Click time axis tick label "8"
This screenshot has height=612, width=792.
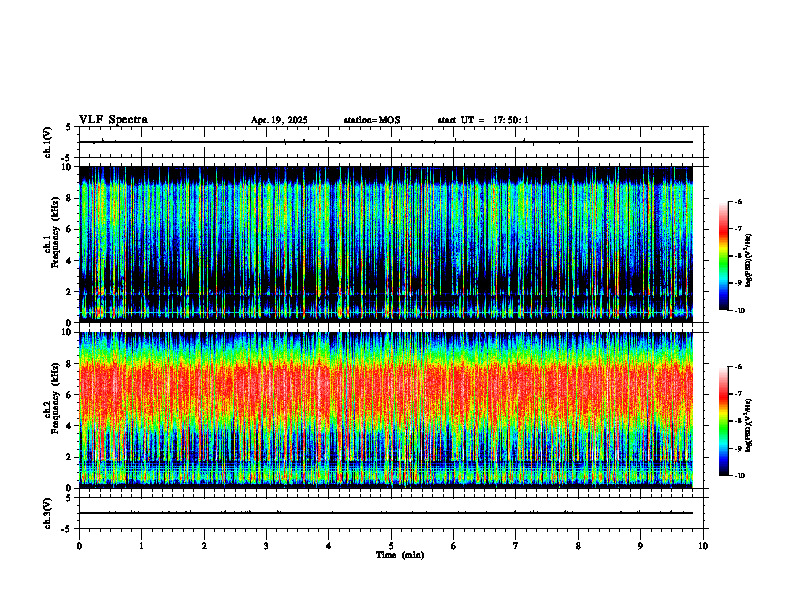(x=578, y=546)
